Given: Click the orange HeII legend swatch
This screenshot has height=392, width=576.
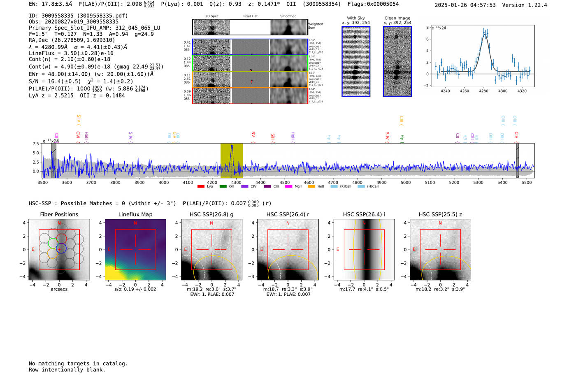Looking at the screenshot, I should (x=311, y=187).
